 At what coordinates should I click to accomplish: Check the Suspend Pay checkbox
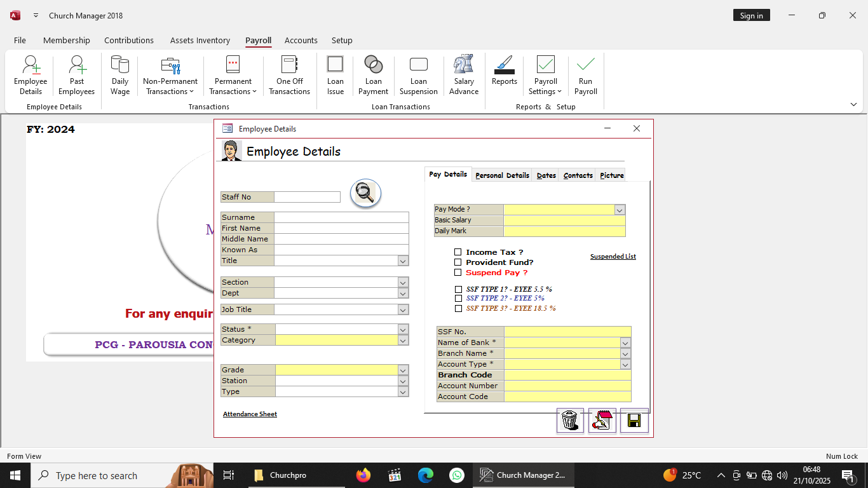click(x=458, y=273)
